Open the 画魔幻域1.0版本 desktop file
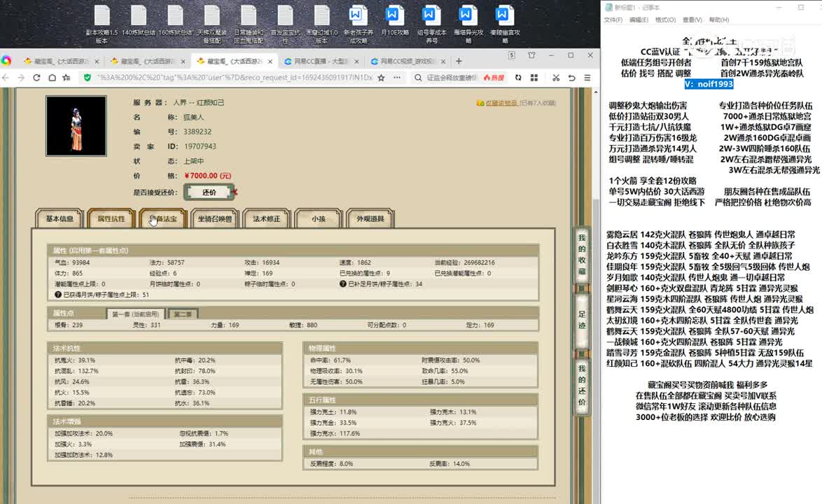The image size is (822, 504). pyautogui.click(x=322, y=24)
